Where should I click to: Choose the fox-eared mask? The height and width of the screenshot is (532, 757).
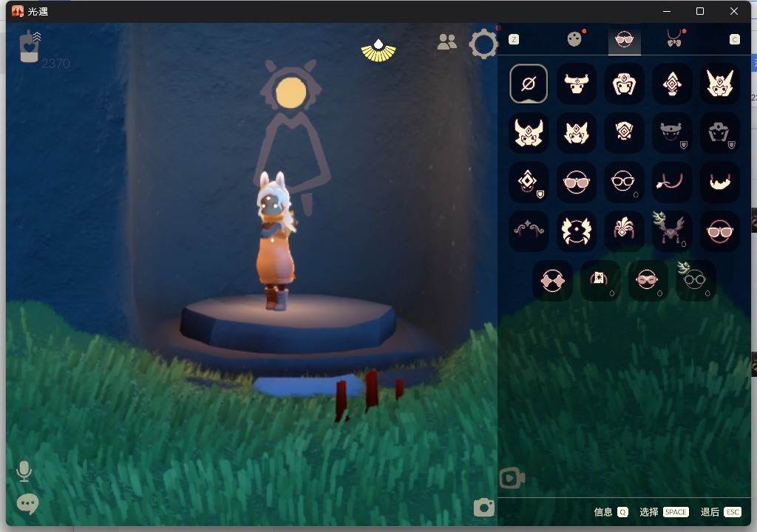click(x=576, y=133)
